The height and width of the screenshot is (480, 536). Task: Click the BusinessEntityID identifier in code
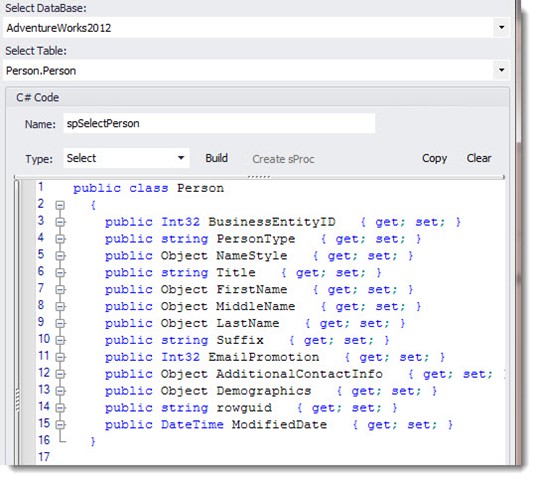272,222
